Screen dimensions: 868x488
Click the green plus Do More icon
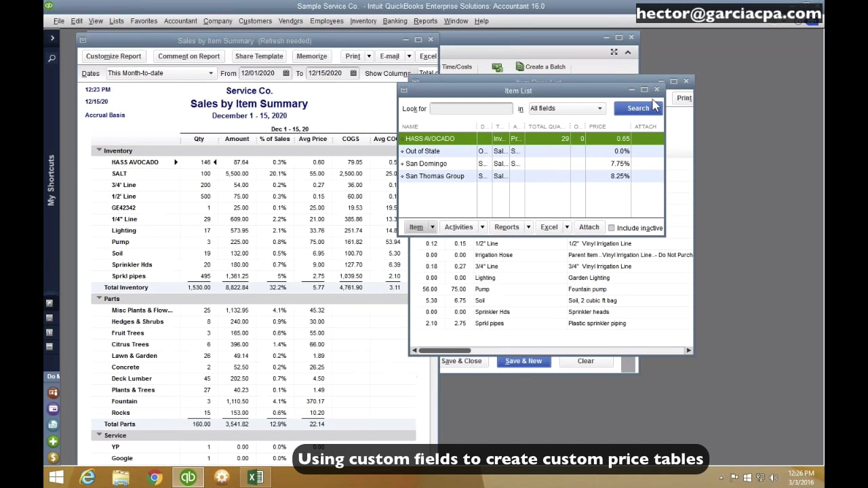coord(53,441)
